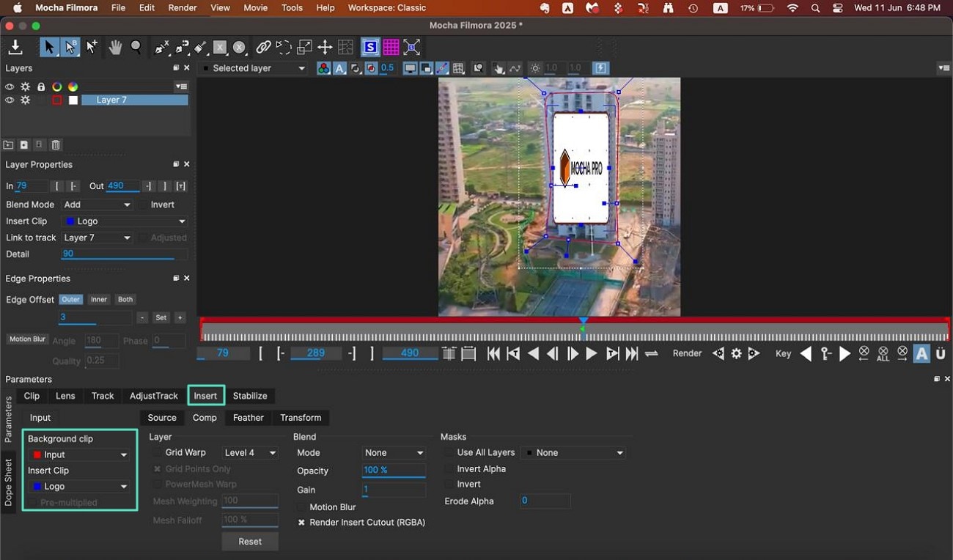Click the RGB channels view icon
The height and width of the screenshot is (560, 953).
coord(323,68)
